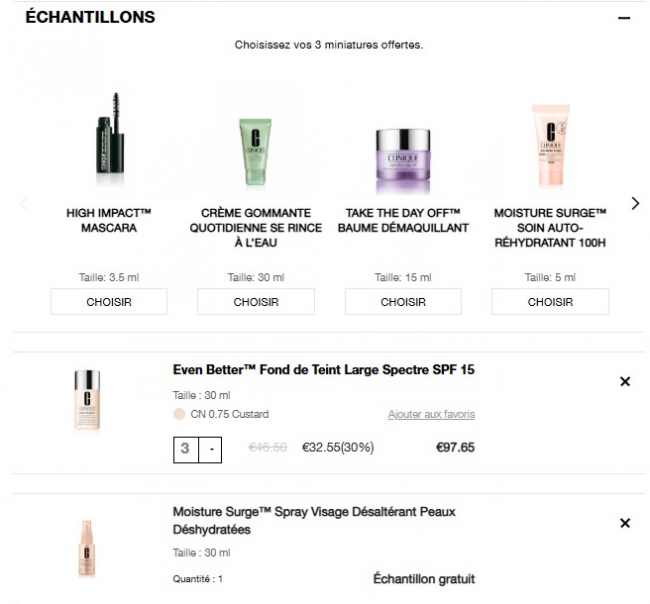Show next sample products in carousel

635,203
